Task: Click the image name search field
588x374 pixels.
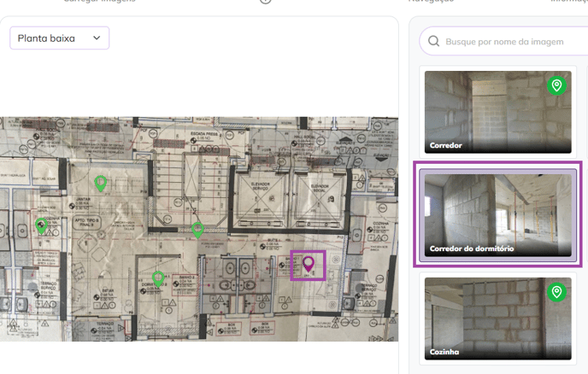Action: point(503,41)
